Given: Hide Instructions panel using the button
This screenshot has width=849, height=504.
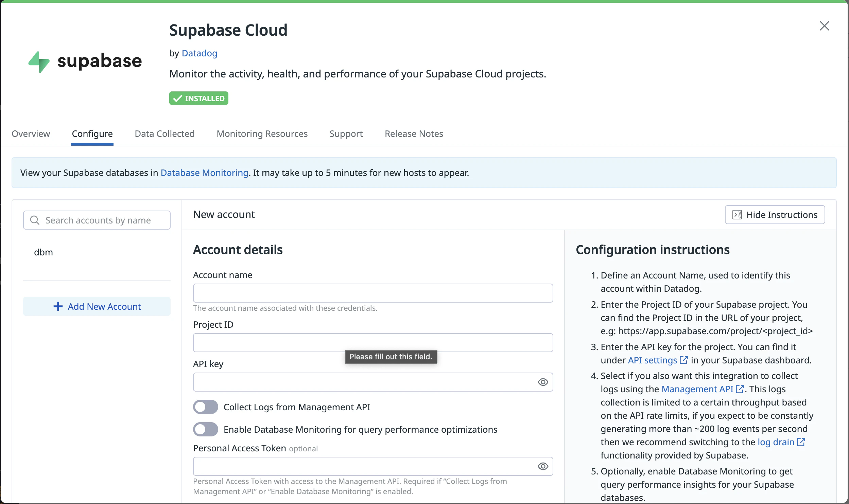Looking at the screenshot, I should [775, 215].
